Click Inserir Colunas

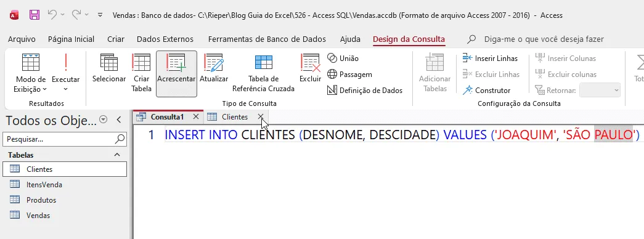click(x=566, y=59)
